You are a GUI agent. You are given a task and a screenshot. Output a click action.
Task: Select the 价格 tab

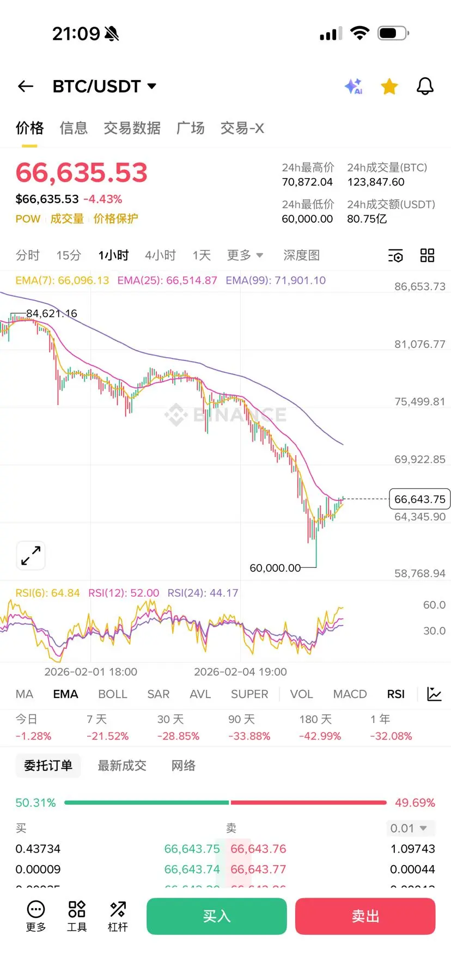pos(29,128)
